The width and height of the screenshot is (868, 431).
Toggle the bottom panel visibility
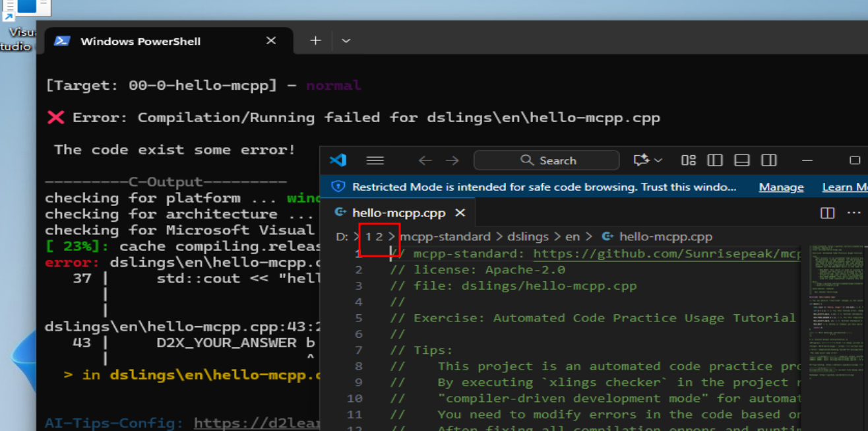coord(742,160)
